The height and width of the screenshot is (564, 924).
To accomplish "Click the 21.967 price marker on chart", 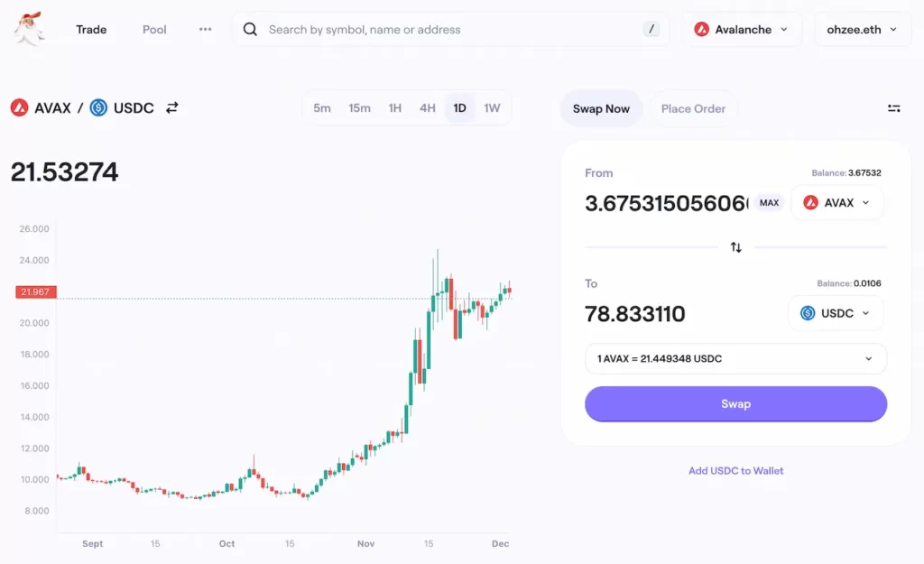I will [35, 291].
